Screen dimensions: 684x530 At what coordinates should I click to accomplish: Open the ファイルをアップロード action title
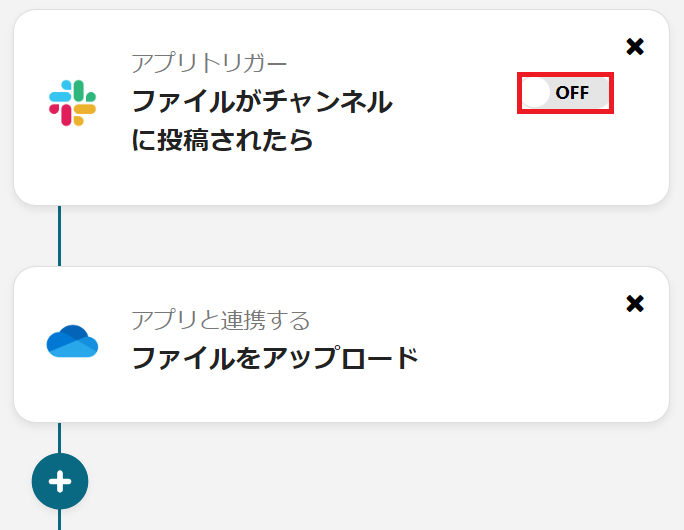(275, 357)
